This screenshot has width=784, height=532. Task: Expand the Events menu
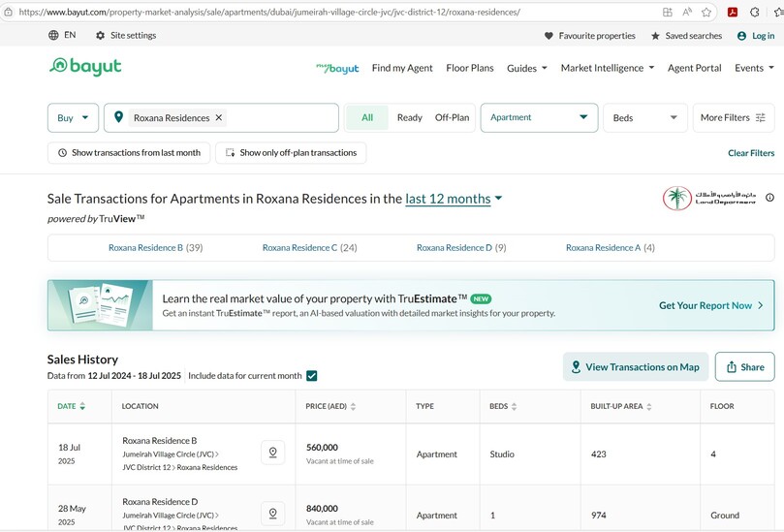pyautogui.click(x=754, y=68)
